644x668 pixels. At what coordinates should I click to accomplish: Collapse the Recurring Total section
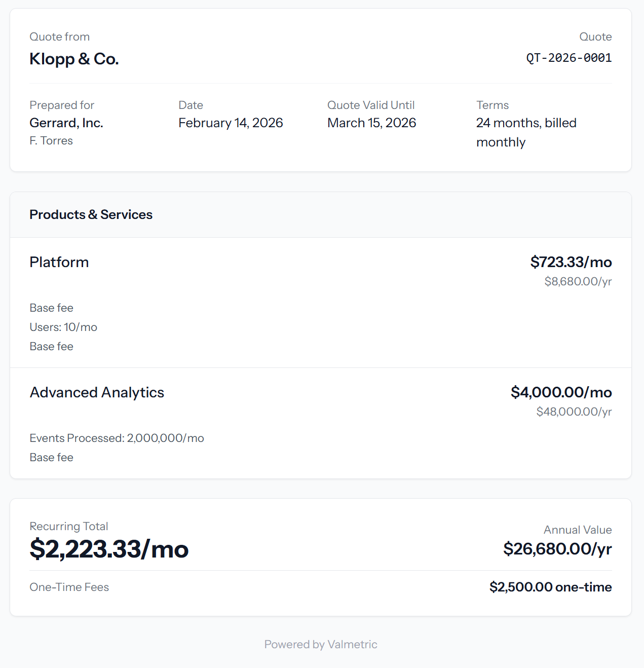(68, 527)
